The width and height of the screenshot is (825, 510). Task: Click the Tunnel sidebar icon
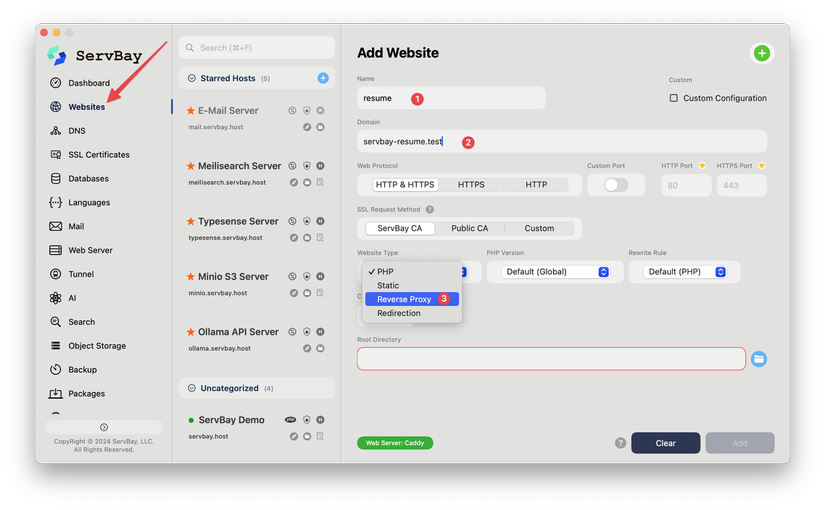click(x=55, y=274)
